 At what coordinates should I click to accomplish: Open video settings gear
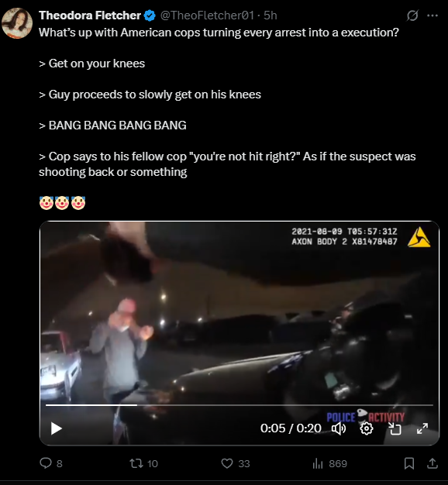(367, 428)
